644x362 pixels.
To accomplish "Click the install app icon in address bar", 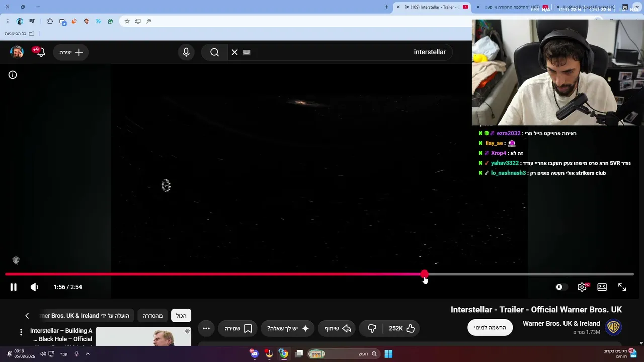I will coord(138,21).
